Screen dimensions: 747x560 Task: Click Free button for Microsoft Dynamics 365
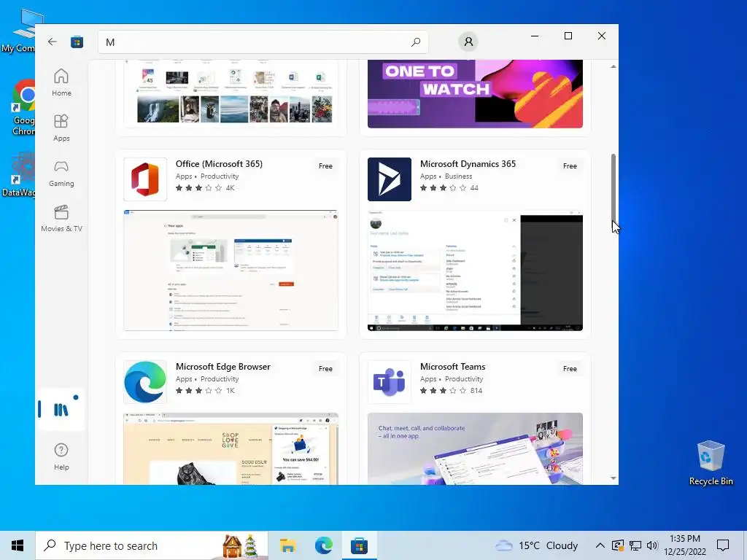pos(570,166)
